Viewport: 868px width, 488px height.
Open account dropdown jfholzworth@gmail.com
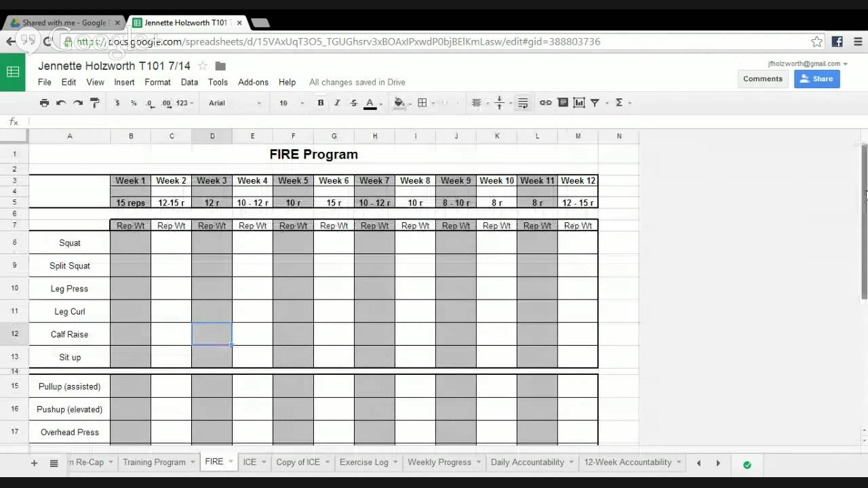[808, 64]
